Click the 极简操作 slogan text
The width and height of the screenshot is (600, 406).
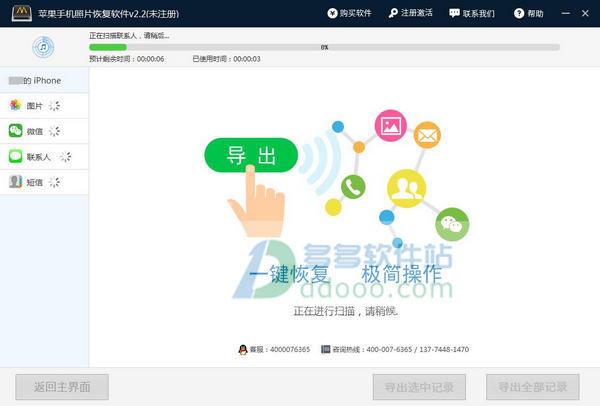(x=401, y=274)
